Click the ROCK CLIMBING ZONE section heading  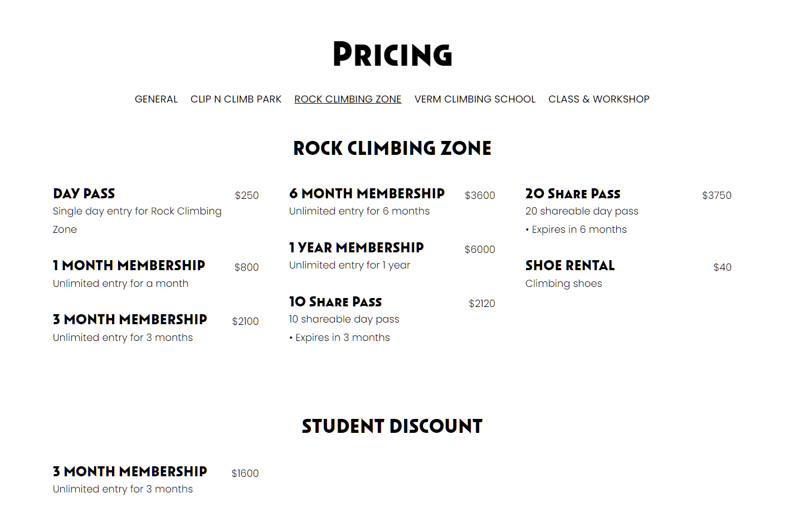tap(392, 148)
